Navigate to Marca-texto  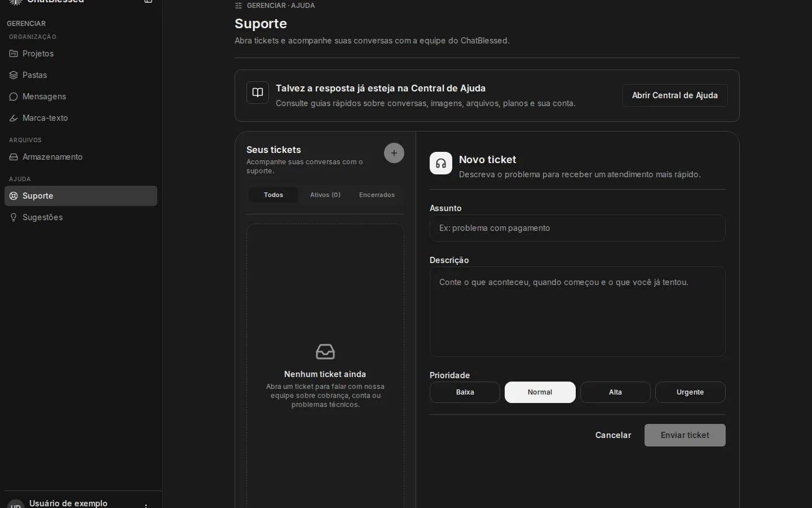(81, 118)
